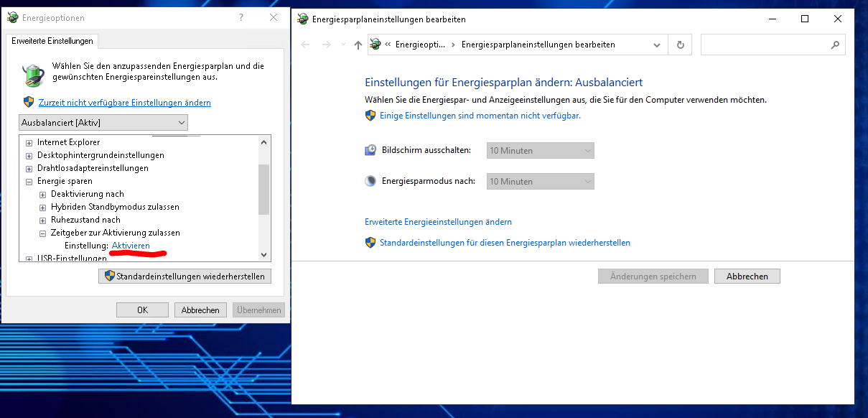
Task: Select the Erweiterte Einstellungen tab
Action: click(x=52, y=41)
